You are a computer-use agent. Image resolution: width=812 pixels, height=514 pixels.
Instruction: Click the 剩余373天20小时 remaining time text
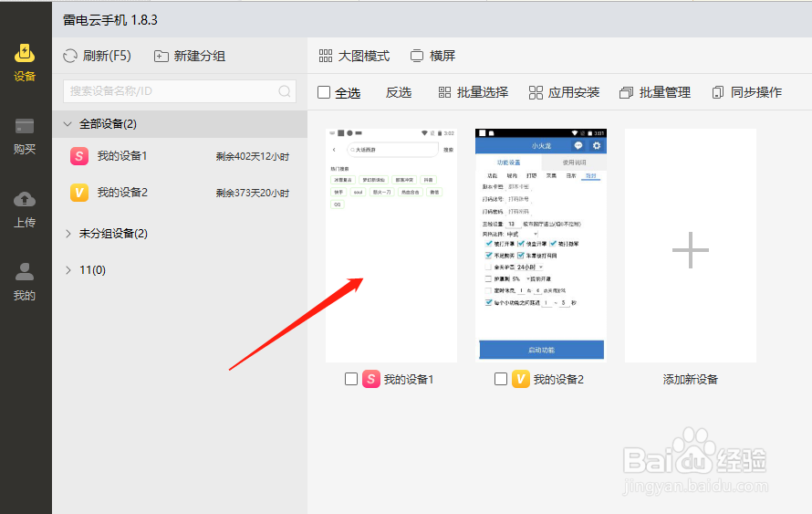[253, 194]
